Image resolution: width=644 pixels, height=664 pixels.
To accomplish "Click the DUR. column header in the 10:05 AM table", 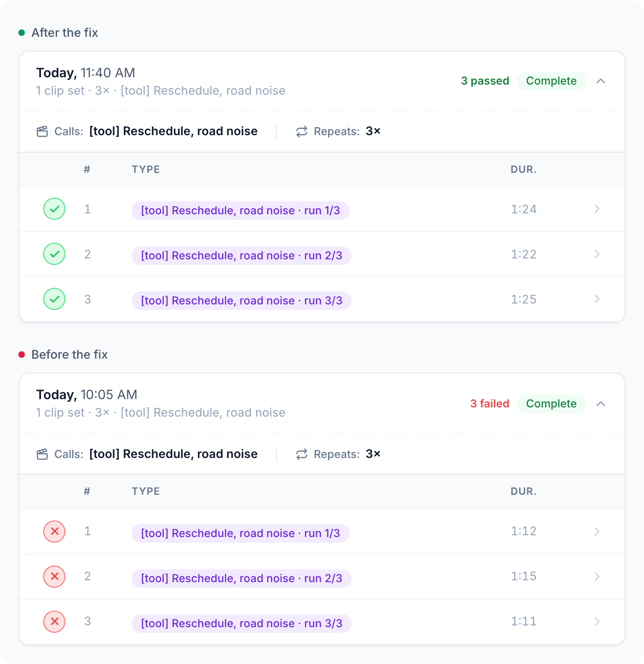I will click(523, 491).
